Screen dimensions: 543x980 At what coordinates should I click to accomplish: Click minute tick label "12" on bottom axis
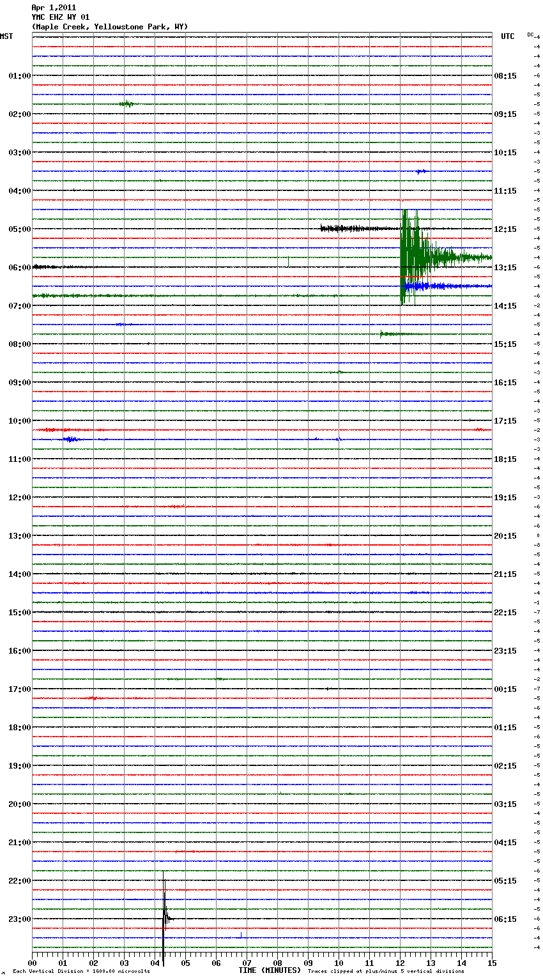[x=400, y=963]
